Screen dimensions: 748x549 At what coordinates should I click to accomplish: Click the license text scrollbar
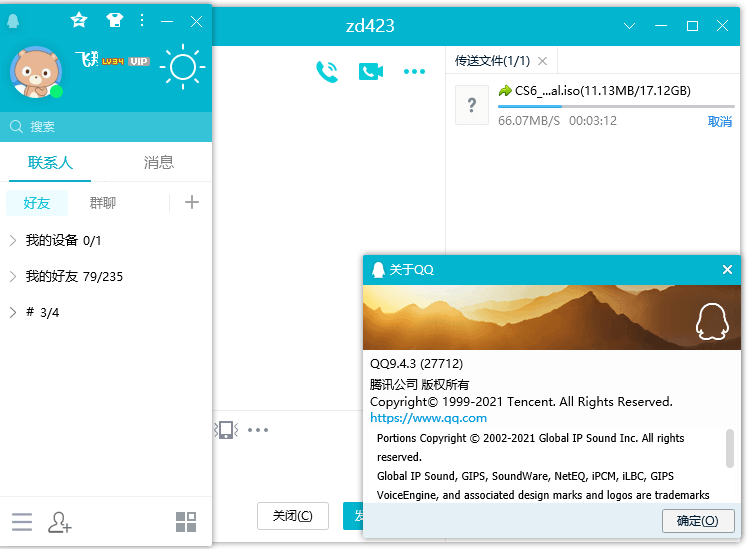tap(729, 448)
